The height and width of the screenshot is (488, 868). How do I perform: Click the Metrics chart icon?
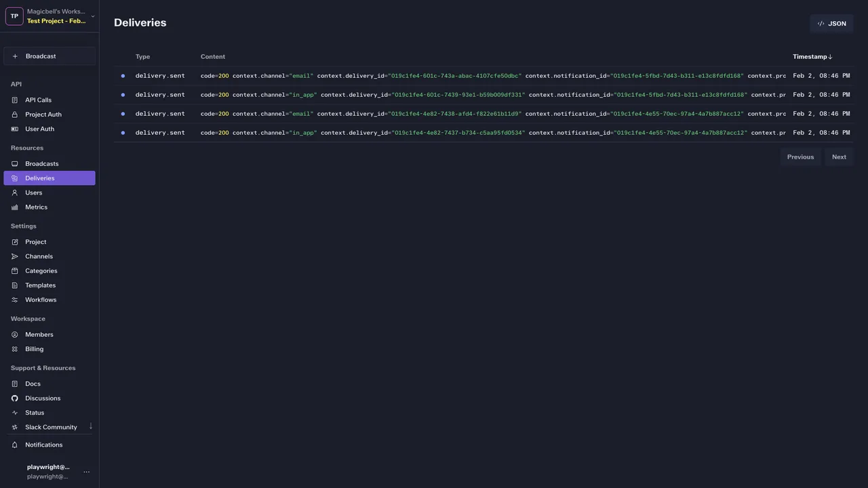pyautogui.click(x=15, y=207)
